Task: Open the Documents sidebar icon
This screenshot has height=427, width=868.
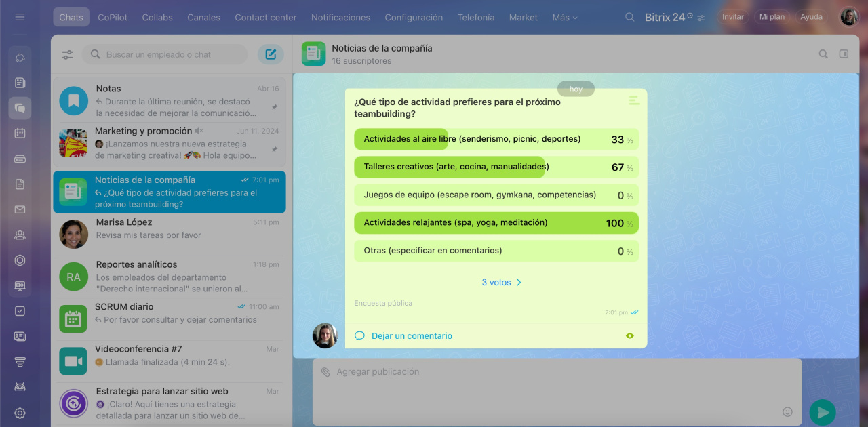Action: pos(20,184)
